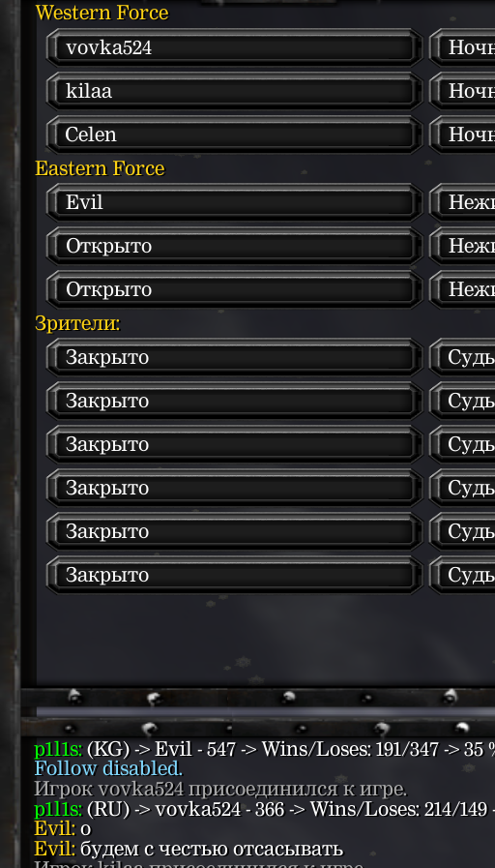Image resolution: width=495 pixels, height=868 pixels.
Task: Click the metal divider bar above chat
Action: click(258, 712)
